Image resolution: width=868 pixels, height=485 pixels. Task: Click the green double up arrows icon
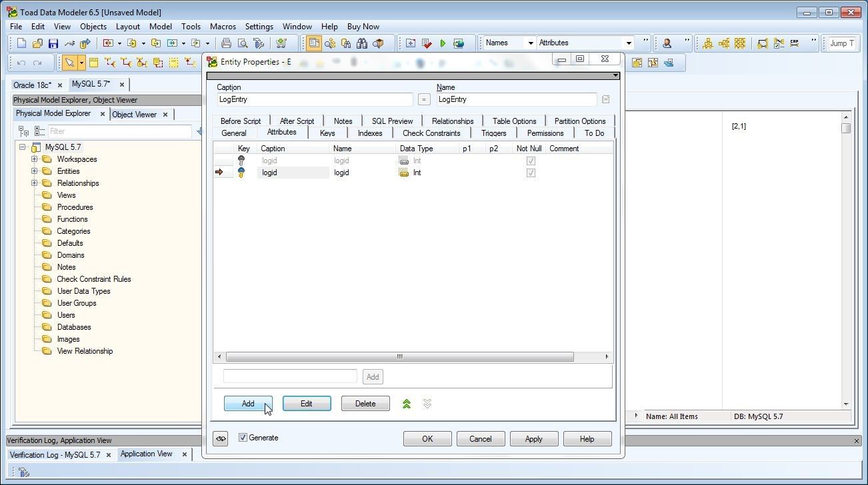tap(407, 404)
